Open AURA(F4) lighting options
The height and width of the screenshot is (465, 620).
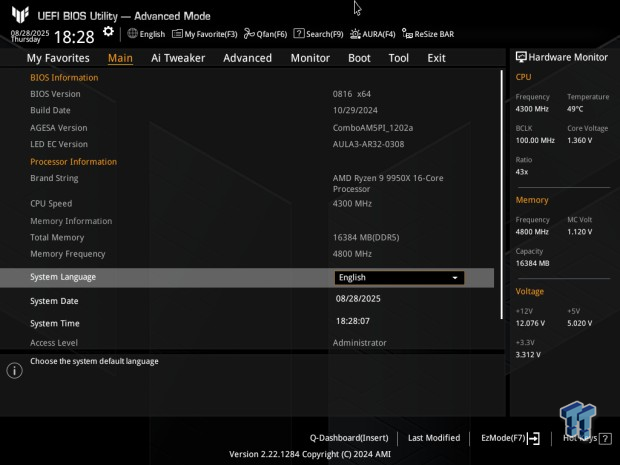pos(372,34)
